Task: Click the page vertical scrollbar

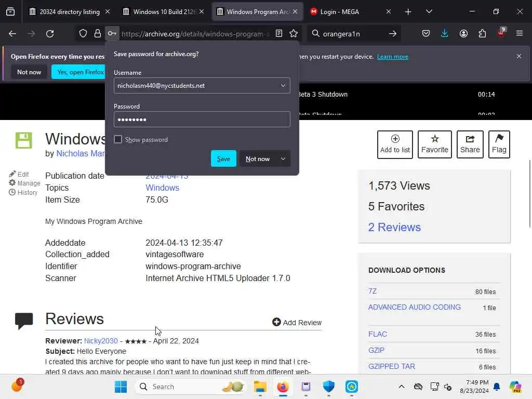Action: click(529, 194)
